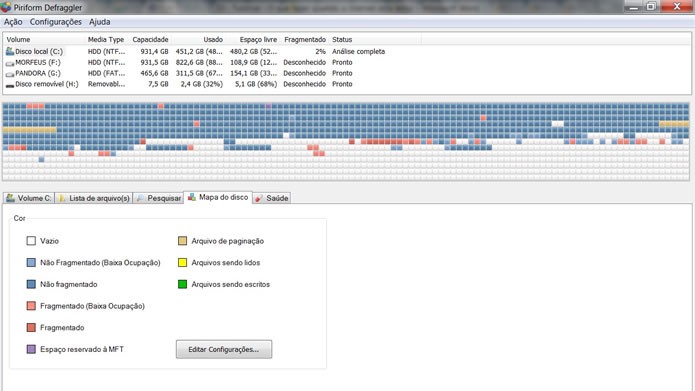Open the Ajuda menu
This screenshot has width=695, height=391.
(x=99, y=22)
